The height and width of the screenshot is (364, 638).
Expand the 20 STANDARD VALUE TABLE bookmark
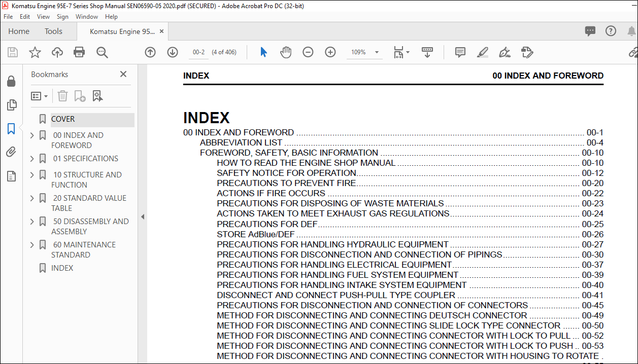click(x=32, y=198)
